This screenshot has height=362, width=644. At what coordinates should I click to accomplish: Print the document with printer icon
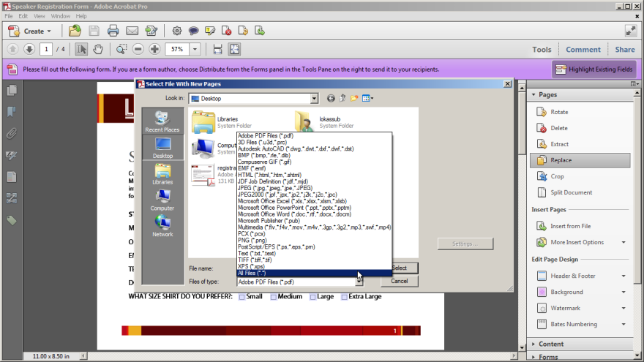(x=113, y=31)
